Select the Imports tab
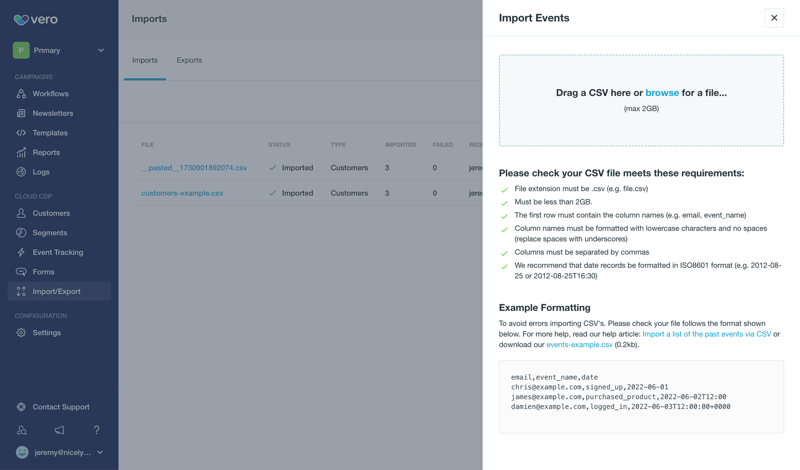The image size is (800, 470). (x=145, y=60)
